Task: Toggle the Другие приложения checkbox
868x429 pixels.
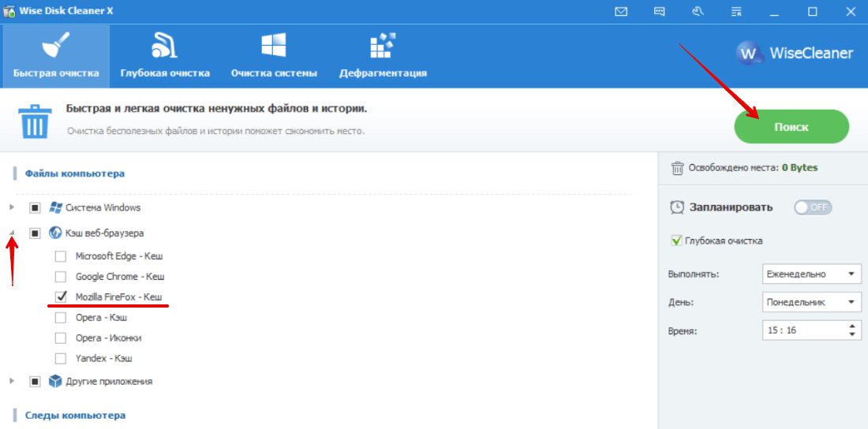Action: click(x=35, y=382)
